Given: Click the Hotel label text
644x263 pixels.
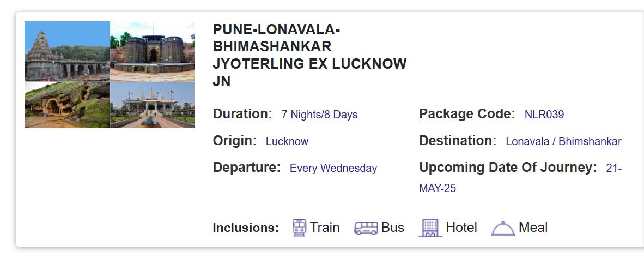Looking at the screenshot, I should point(461,228).
